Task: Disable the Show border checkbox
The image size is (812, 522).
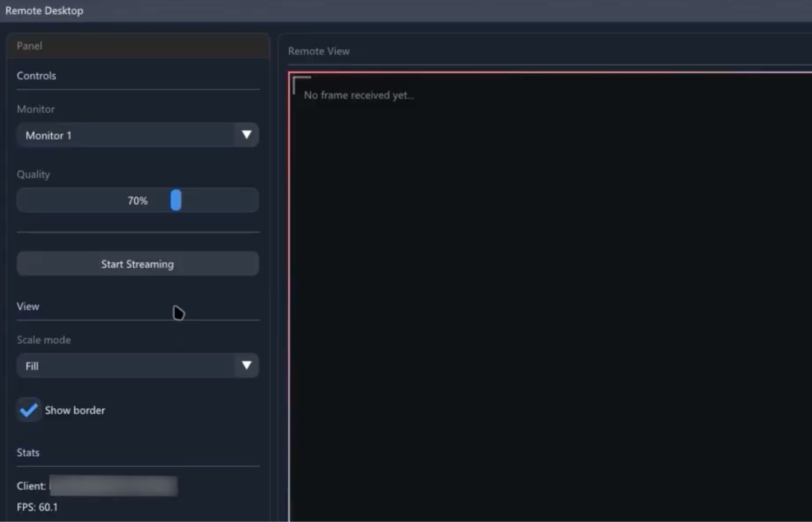Action: (x=29, y=410)
